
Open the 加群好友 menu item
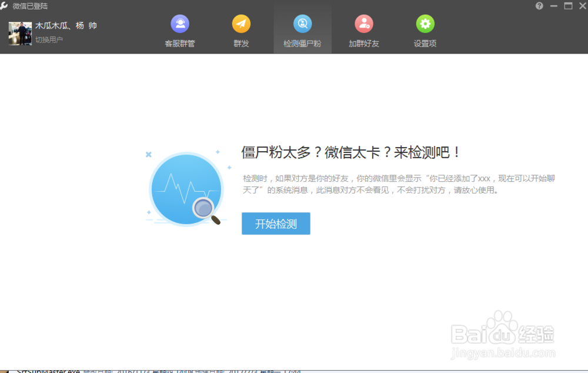click(363, 43)
